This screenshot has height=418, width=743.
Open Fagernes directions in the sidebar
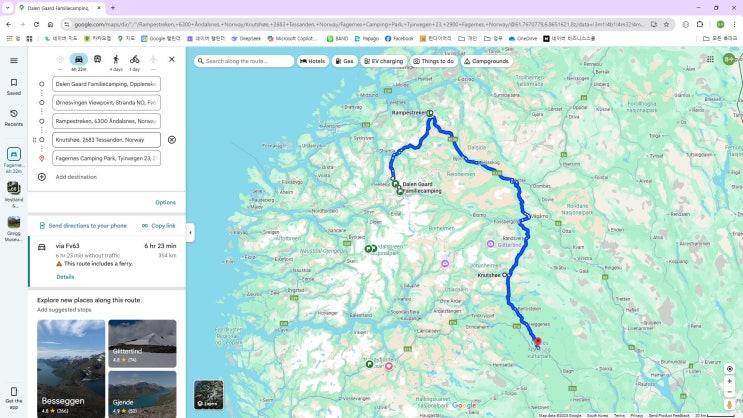[14, 160]
